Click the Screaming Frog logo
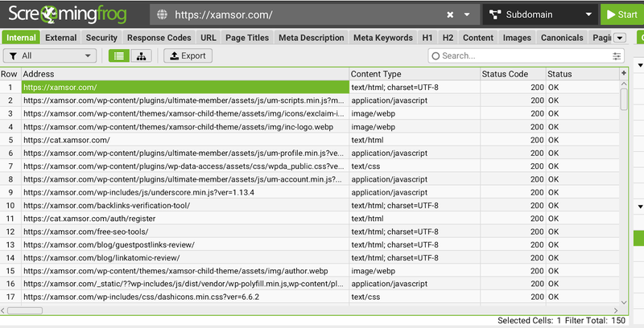Viewport: 644px width, 328px height. point(72,14)
